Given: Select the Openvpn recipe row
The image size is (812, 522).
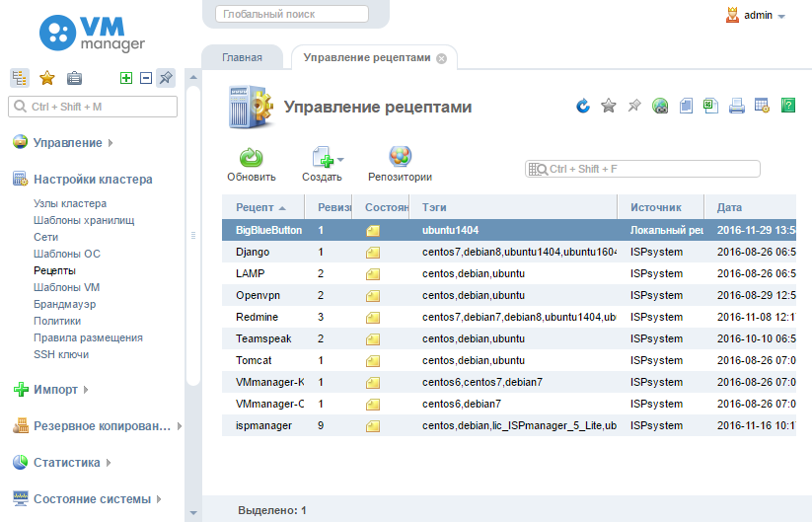Looking at the screenshot, I should [509, 295].
